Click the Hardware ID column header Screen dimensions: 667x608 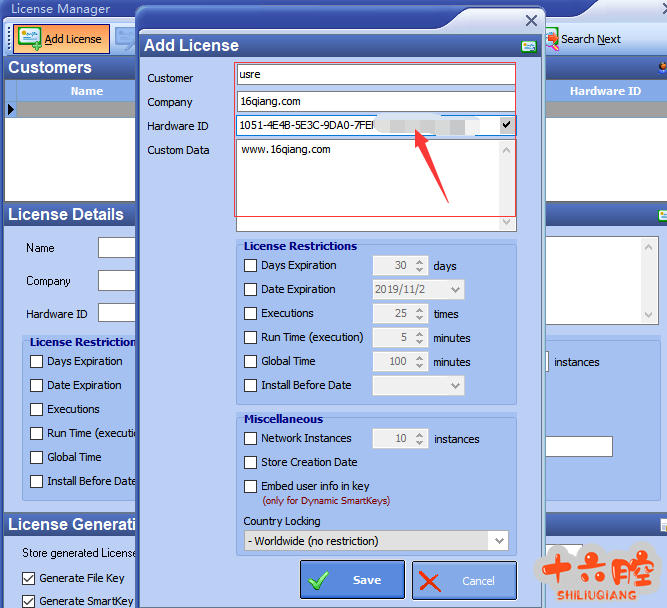605,91
